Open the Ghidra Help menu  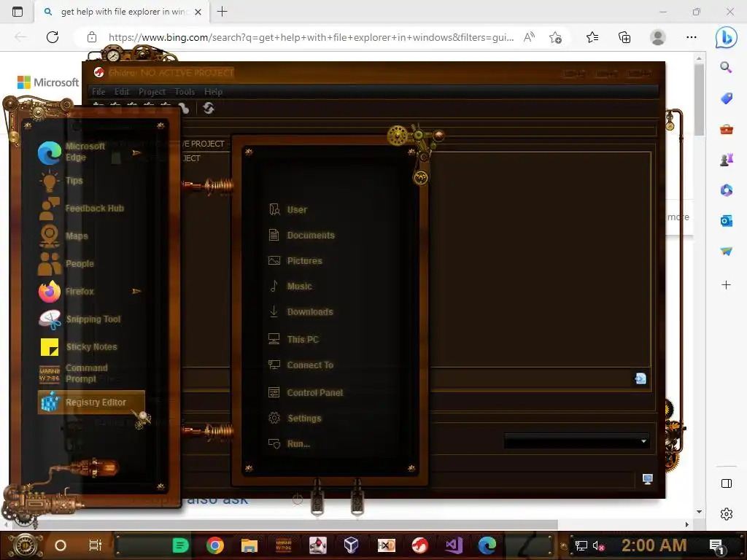click(214, 91)
